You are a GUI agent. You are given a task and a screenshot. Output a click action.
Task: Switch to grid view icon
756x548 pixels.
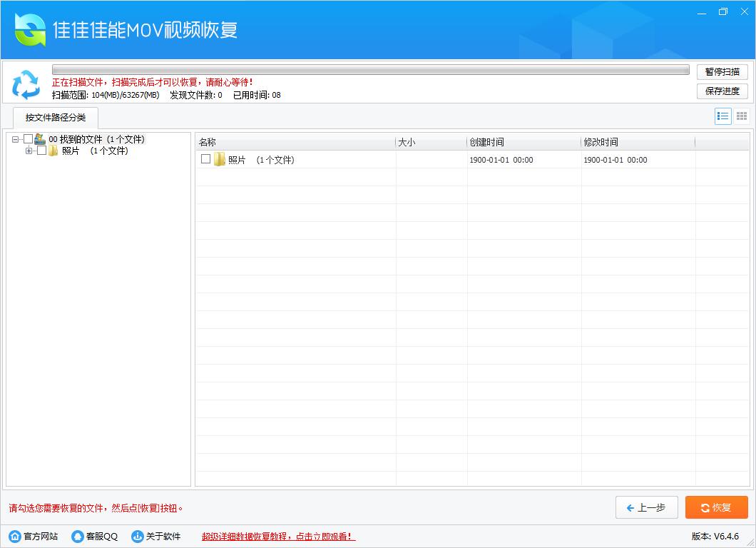[x=741, y=116]
